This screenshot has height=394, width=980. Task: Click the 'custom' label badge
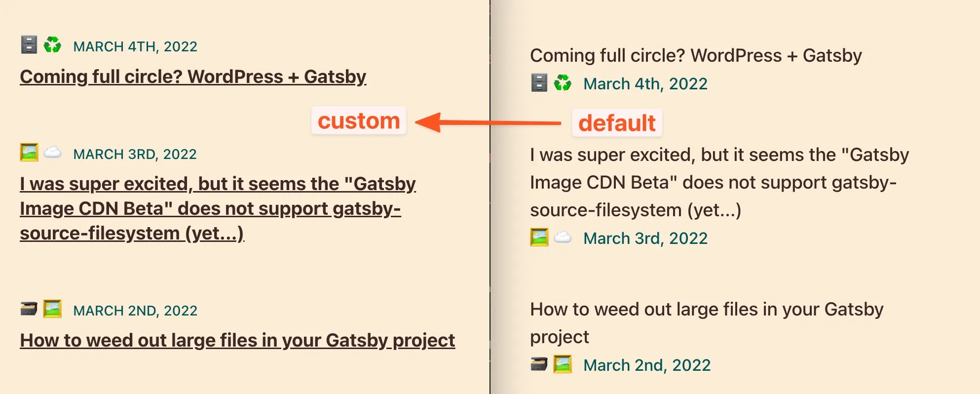click(x=359, y=121)
